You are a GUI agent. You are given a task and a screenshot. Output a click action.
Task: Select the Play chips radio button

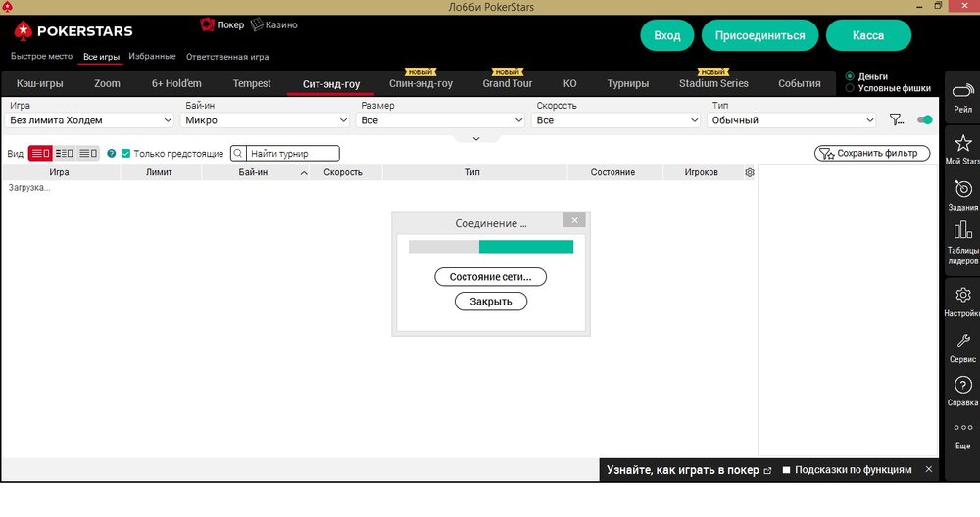(x=850, y=88)
